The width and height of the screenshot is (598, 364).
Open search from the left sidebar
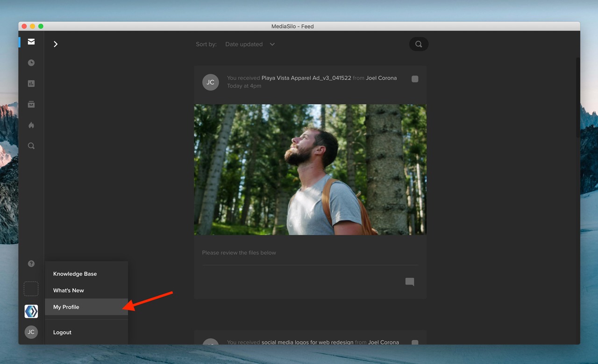pyautogui.click(x=31, y=146)
